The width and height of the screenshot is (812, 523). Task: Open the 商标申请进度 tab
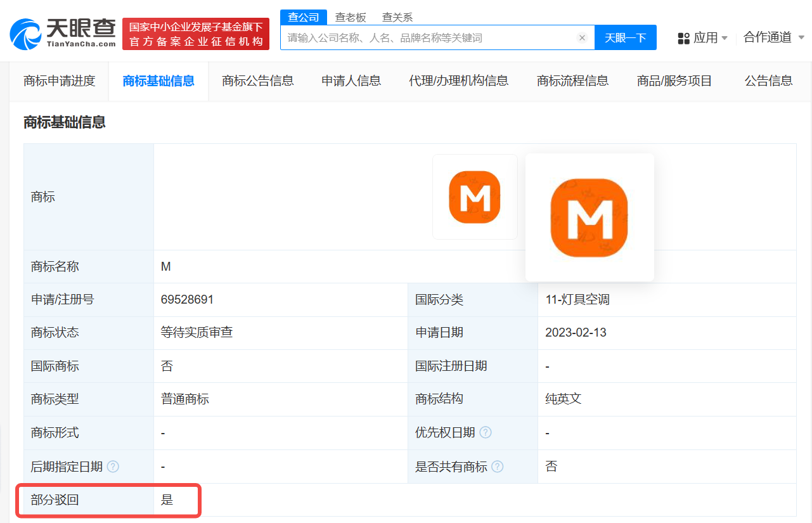tap(59, 81)
